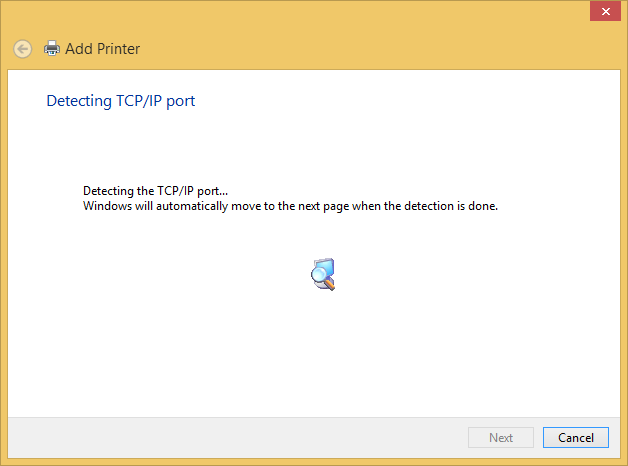Screen dimensions: 628x466
Task: Click the Add Printer title text
Action: (x=103, y=49)
